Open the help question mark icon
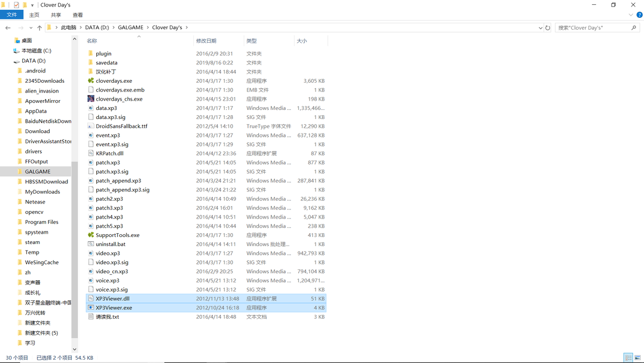The width and height of the screenshot is (644, 363). pyautogui.click(x=640, y=15)
